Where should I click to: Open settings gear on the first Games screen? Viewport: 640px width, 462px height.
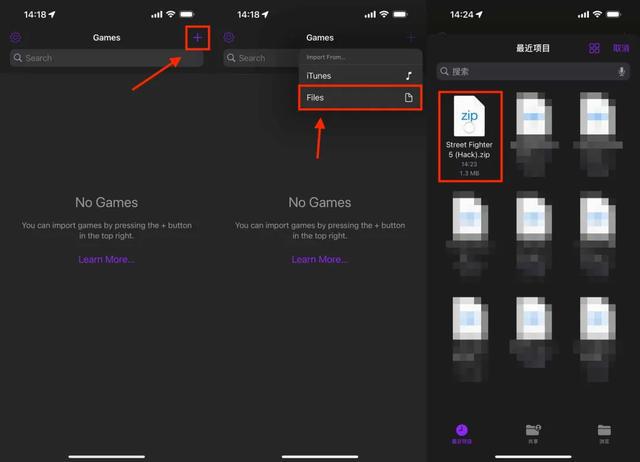16,38
